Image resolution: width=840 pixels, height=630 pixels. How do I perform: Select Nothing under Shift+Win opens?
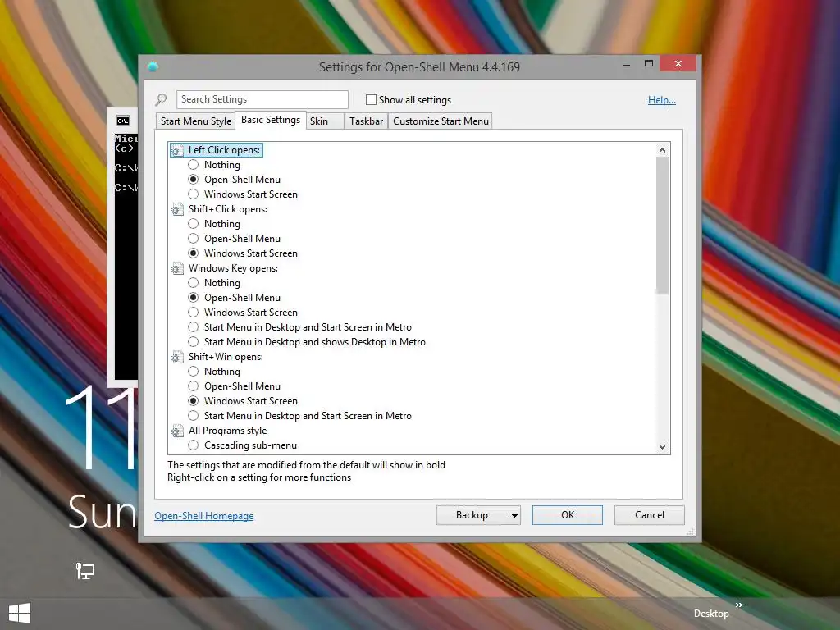[x=194, y=372]
